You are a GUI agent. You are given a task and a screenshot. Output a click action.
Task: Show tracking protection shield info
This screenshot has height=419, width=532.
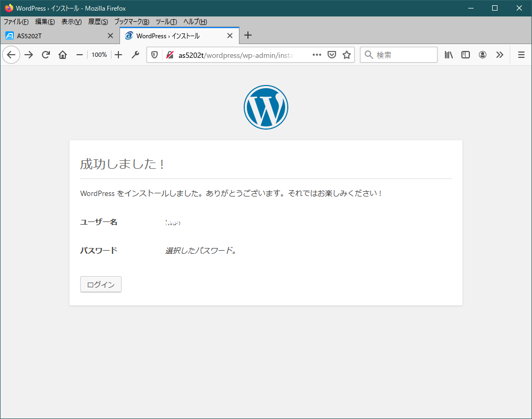(155, 55)
